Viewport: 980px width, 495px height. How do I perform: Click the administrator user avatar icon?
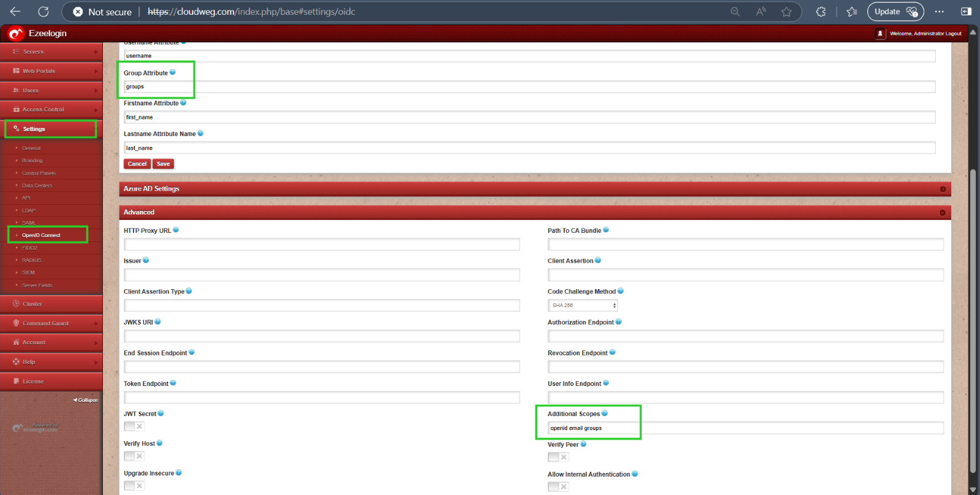click(x=880, y=34)
